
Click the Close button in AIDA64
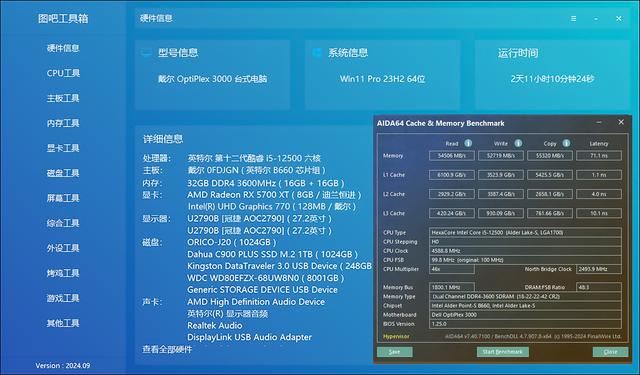pyautogui.click(x=610, y=352)
